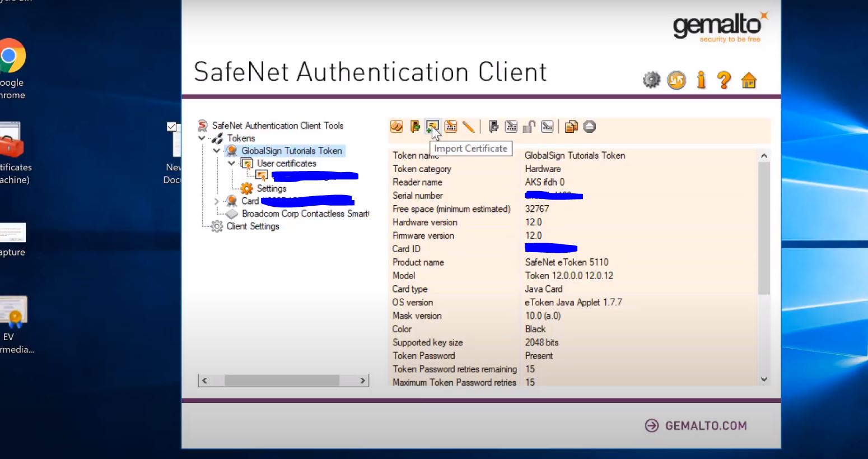Image resolution: width=868 pixels, height=459 pixels.
Task: Click the Mask version value 10.0 (a.0)
Action: tap(543, 316)
